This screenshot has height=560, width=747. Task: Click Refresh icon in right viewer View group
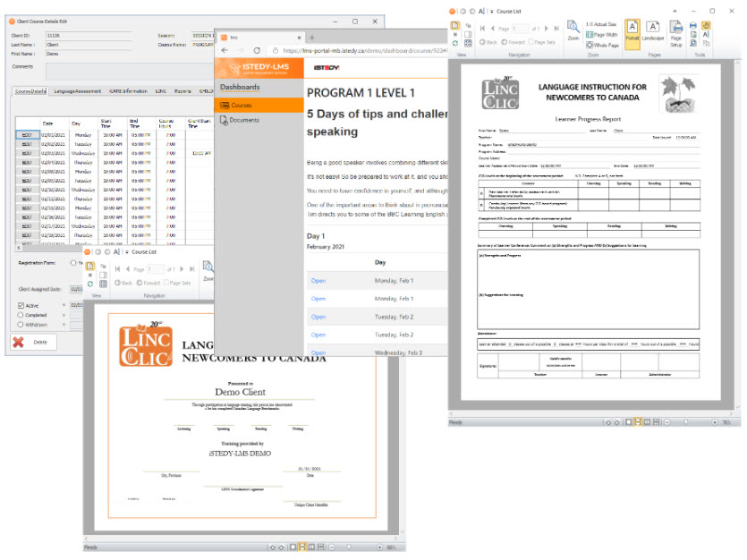455,43
